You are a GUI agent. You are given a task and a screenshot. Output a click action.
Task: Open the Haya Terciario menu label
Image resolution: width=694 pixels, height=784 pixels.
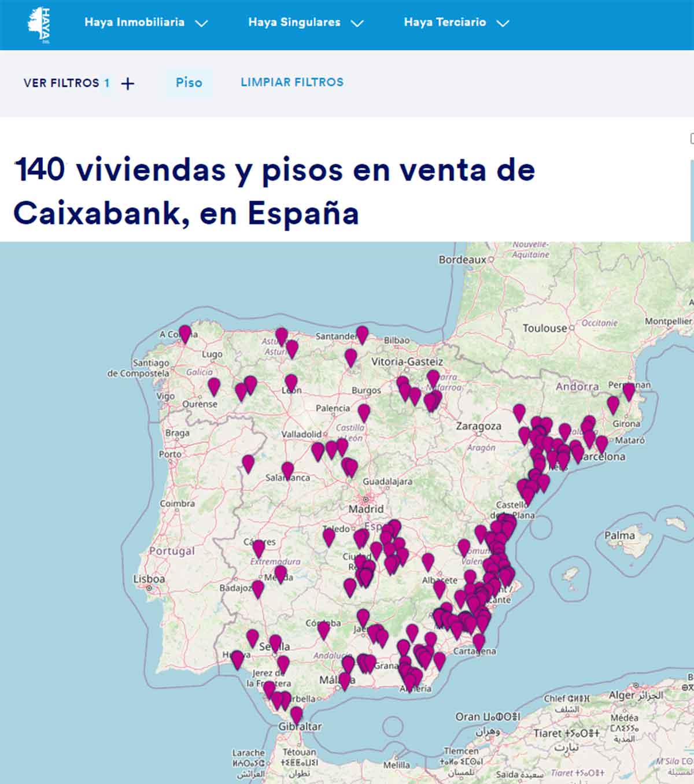444,23
